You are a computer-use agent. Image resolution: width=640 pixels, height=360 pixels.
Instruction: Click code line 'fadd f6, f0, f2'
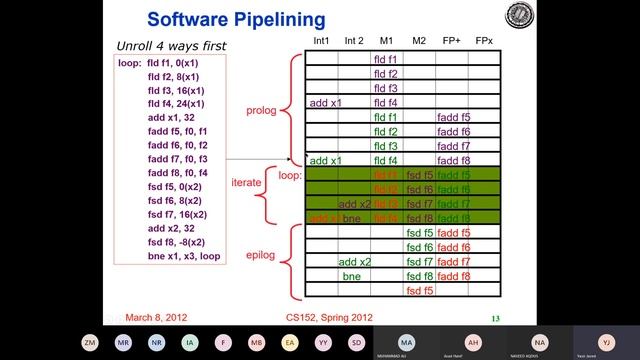click(x=178, y=145)
